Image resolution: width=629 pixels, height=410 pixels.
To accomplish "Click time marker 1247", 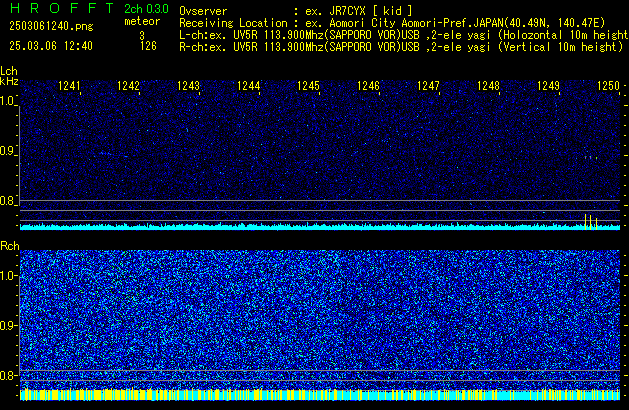I will pos(428,86).
